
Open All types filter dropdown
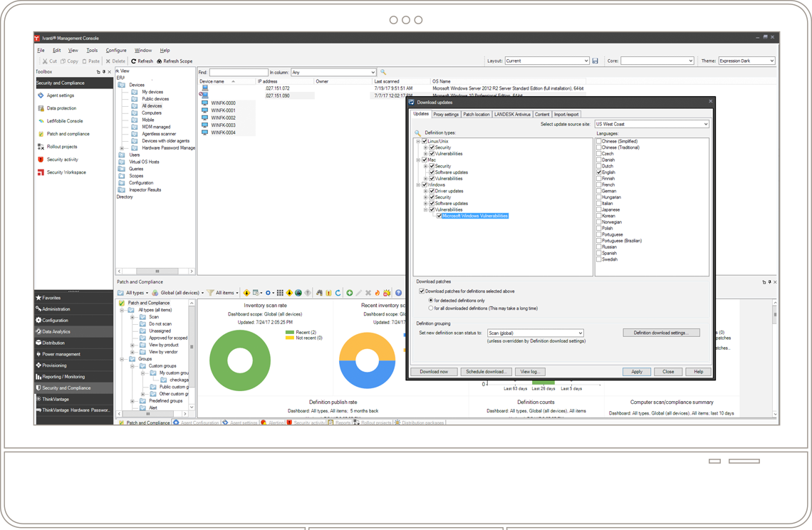tap(134, 293)
